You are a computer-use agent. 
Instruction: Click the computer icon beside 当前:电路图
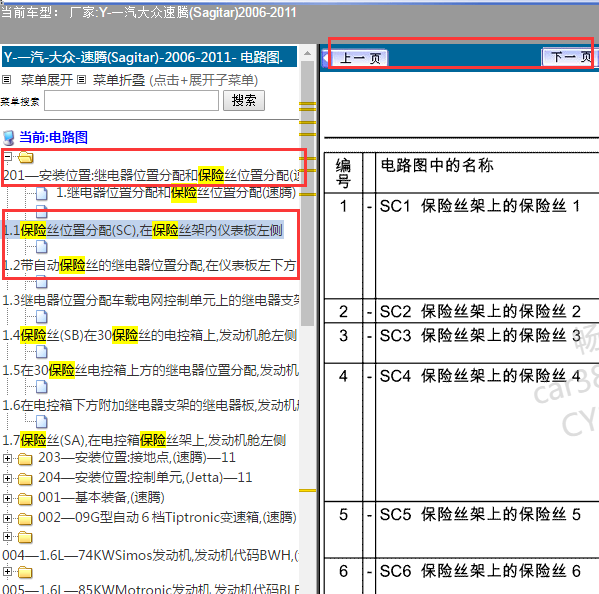pyautogui.click(x=8, y=138)
